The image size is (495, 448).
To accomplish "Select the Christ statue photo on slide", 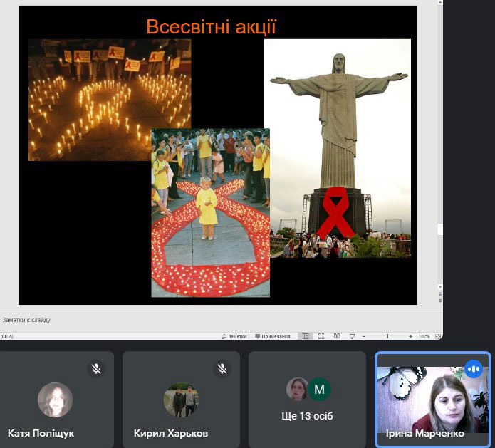I will [x=338, y=148].
